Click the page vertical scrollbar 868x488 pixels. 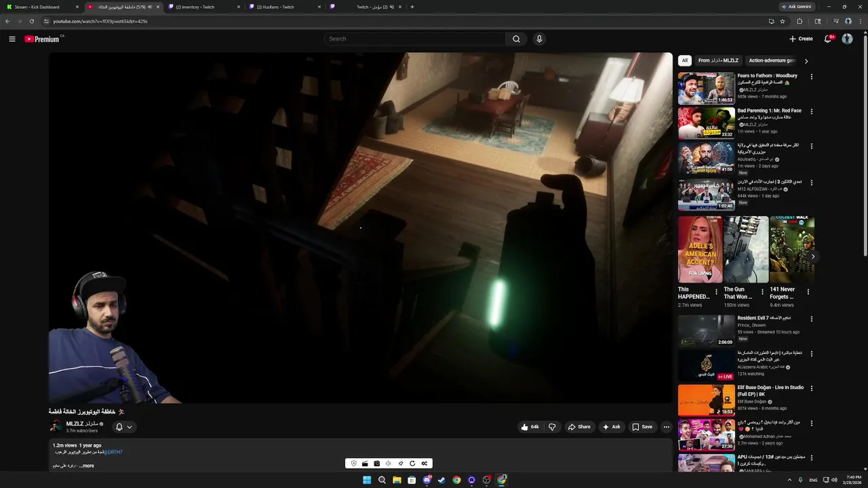(x=865, y=146)
